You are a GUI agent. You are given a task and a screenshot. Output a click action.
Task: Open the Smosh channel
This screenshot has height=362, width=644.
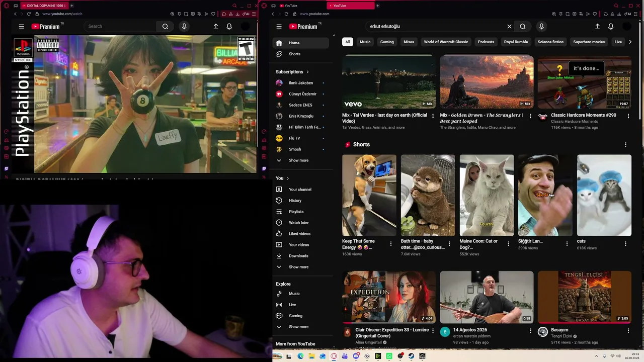pos(301,149)
